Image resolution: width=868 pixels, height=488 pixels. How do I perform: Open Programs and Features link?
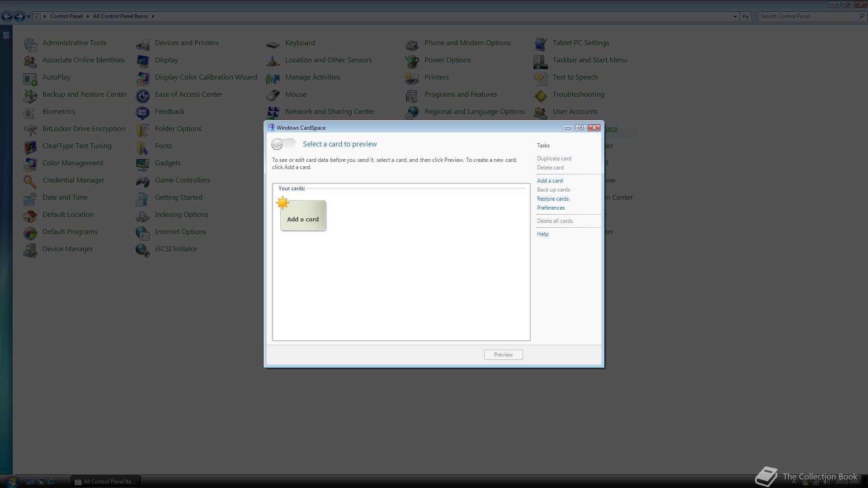(460, 94)
